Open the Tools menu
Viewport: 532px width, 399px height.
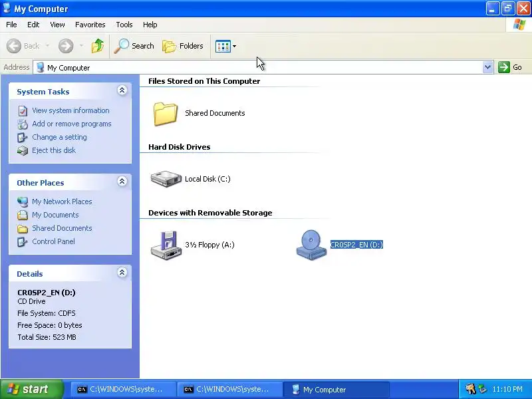(x=124, y=25)
